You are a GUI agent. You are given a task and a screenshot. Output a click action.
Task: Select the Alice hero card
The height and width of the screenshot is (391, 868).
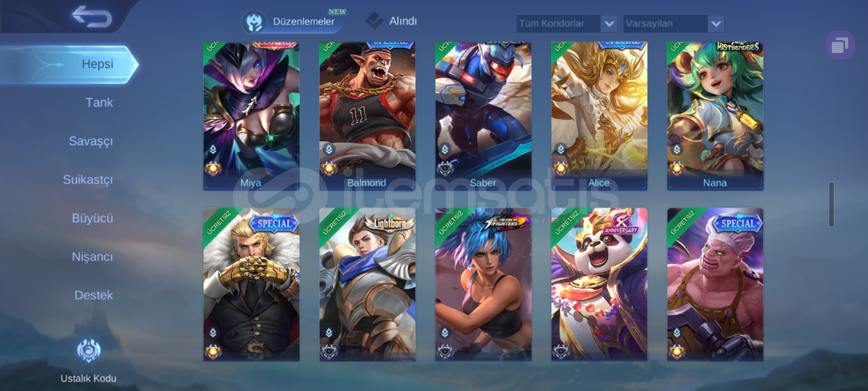(x=599, y=116)
